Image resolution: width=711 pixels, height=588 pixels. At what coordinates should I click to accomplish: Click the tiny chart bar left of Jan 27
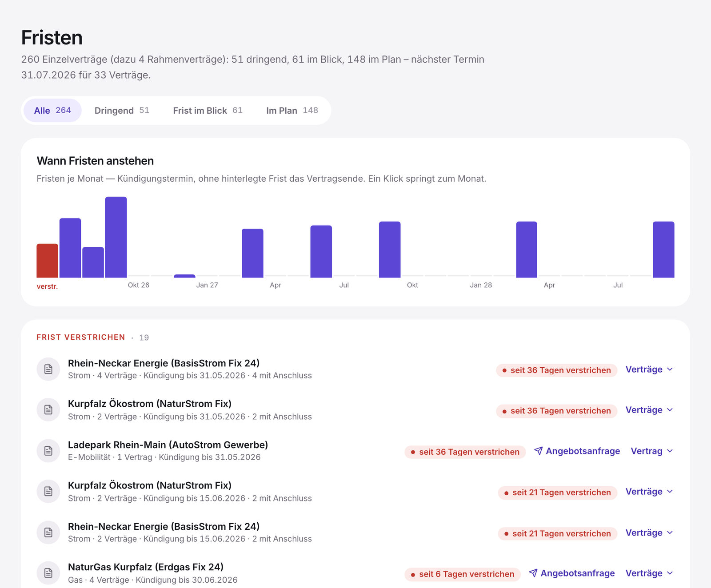[184, 276]
